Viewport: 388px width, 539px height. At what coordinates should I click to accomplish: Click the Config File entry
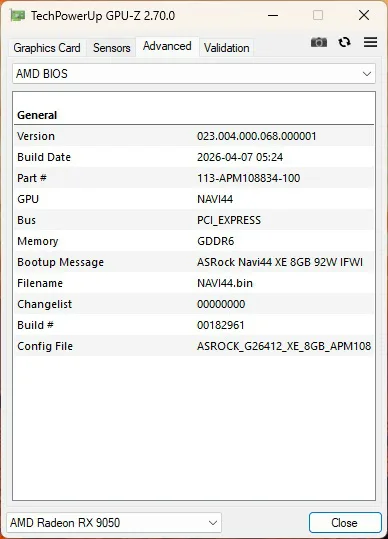pyautogui.click(x=194, y=346)
